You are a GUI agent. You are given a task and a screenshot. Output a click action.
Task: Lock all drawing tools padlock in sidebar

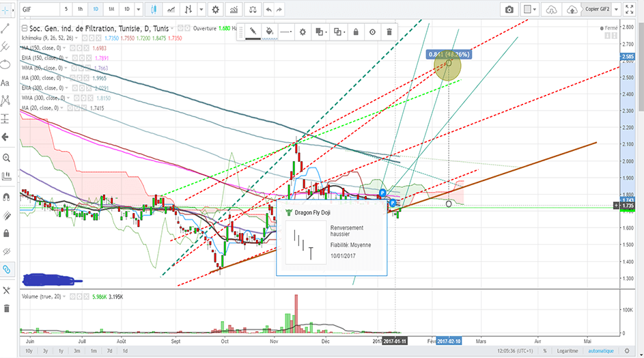[6, 234]
